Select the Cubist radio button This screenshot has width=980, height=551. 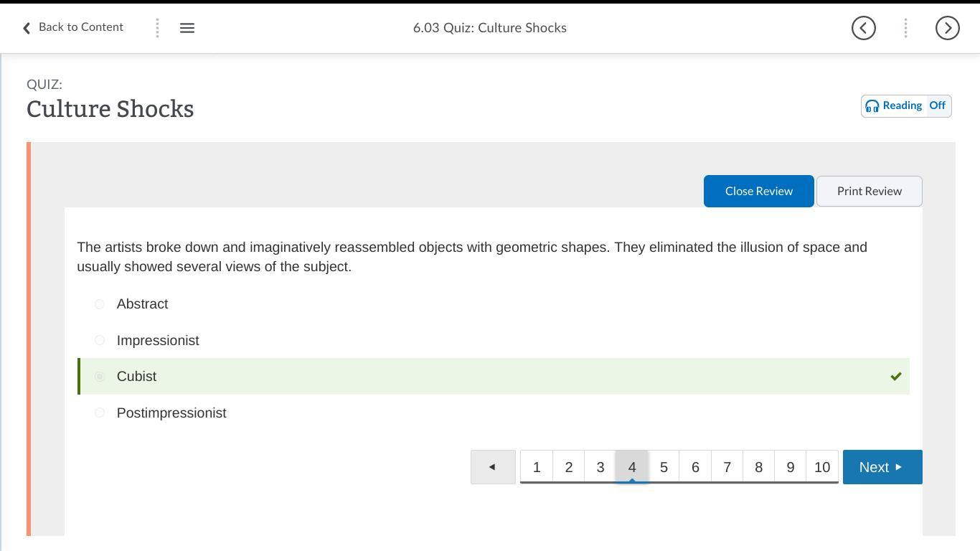(100, 377)
